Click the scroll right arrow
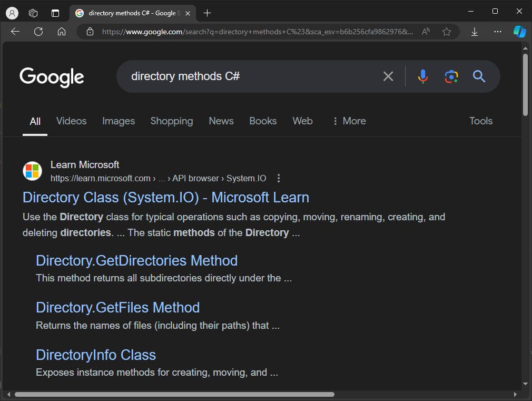The image size is (532, 401). 515,394
